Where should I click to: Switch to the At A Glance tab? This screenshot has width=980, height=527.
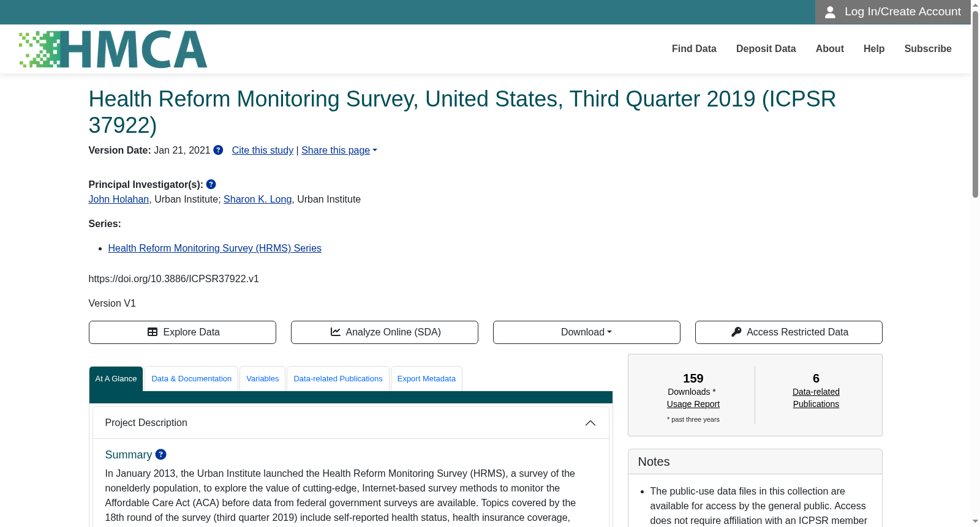116,379
